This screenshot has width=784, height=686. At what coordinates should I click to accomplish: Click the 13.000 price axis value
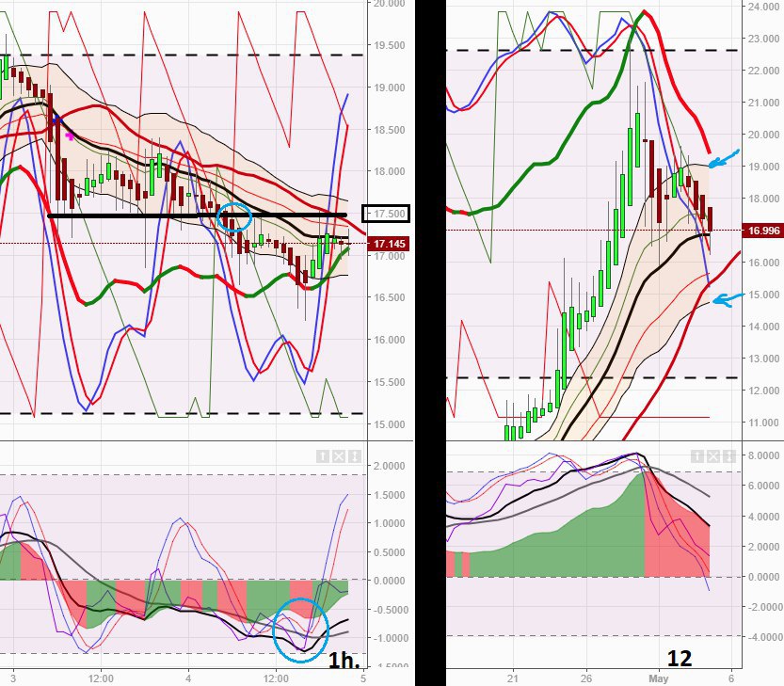[764, 359]
